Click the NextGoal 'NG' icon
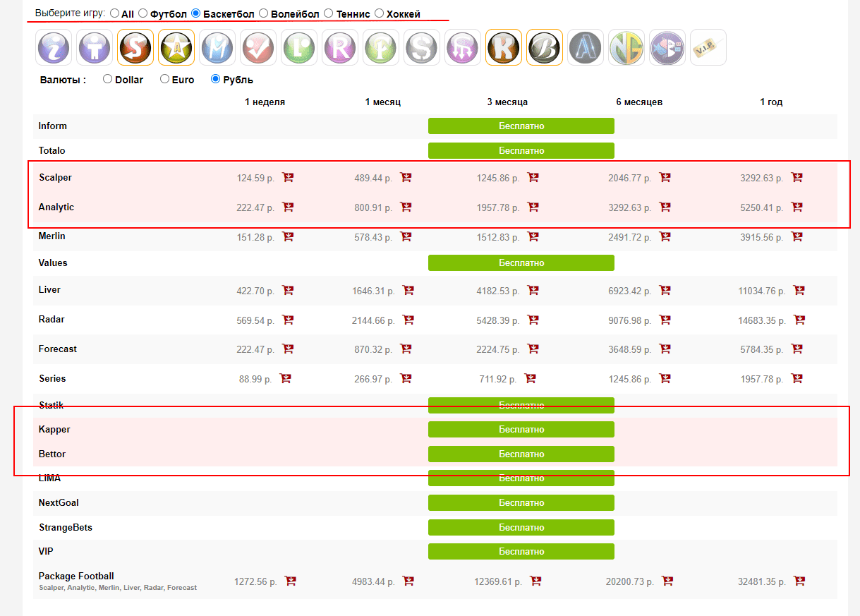 [x=626, y=47]
